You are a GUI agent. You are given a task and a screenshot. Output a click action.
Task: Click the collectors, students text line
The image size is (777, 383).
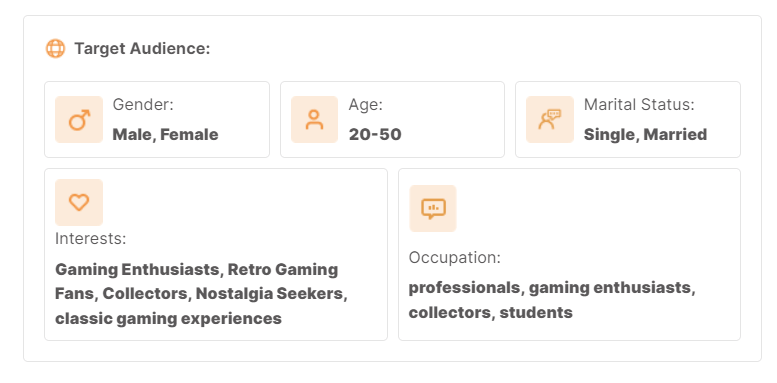click(491, 313)
